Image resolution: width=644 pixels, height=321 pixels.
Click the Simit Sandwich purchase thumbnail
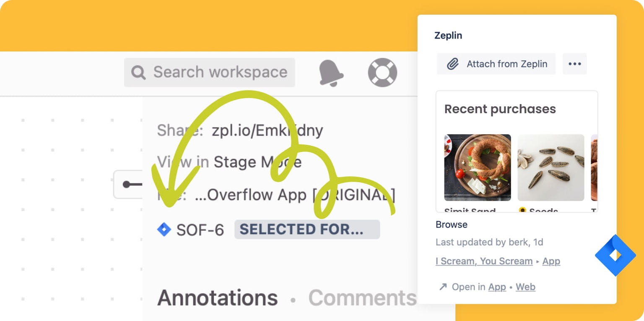[478, 167]
